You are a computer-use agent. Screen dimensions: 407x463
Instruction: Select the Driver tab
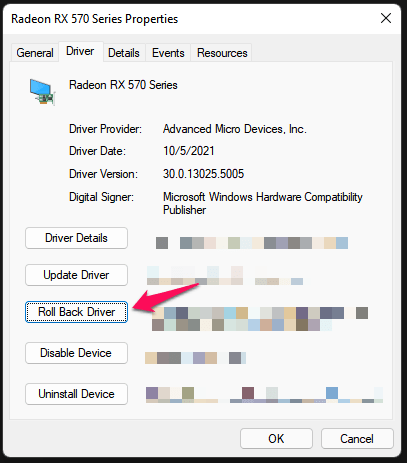tap(80, 51)
